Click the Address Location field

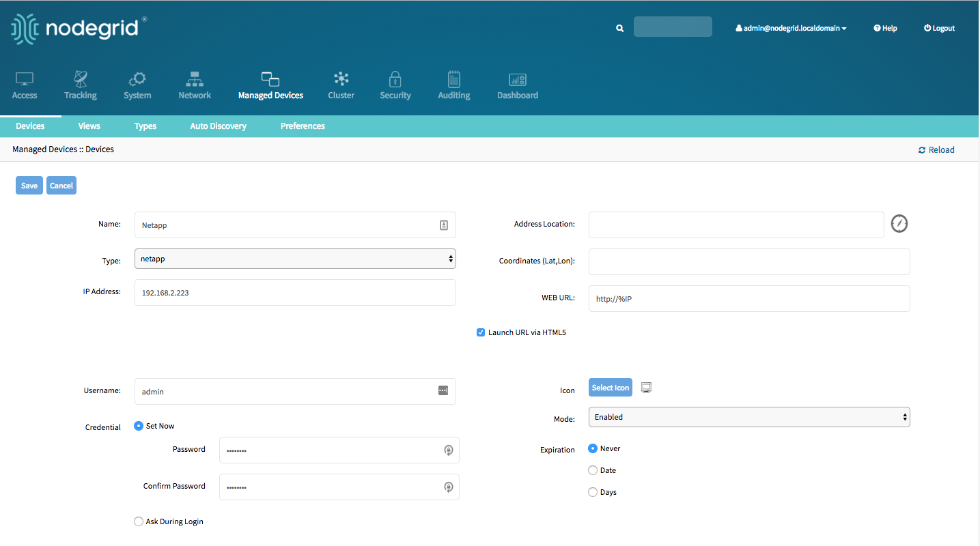[x=736, y=225]
